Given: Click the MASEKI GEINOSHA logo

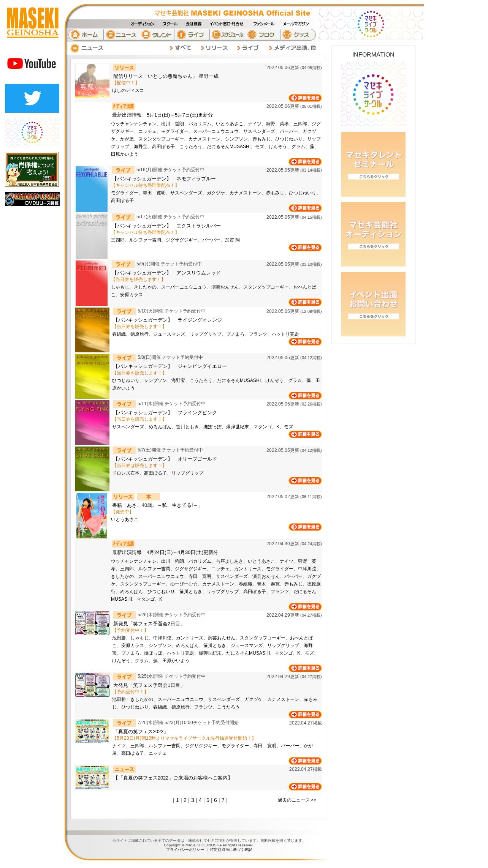Looking at the screenshot, I should point(32,22).
